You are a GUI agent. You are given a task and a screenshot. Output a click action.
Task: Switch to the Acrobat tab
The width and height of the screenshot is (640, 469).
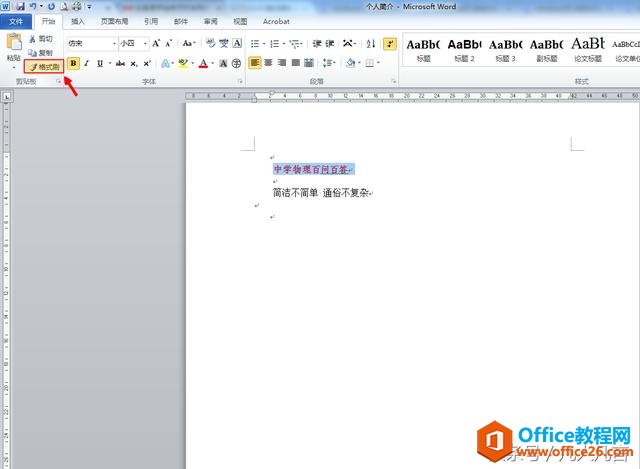276,21
